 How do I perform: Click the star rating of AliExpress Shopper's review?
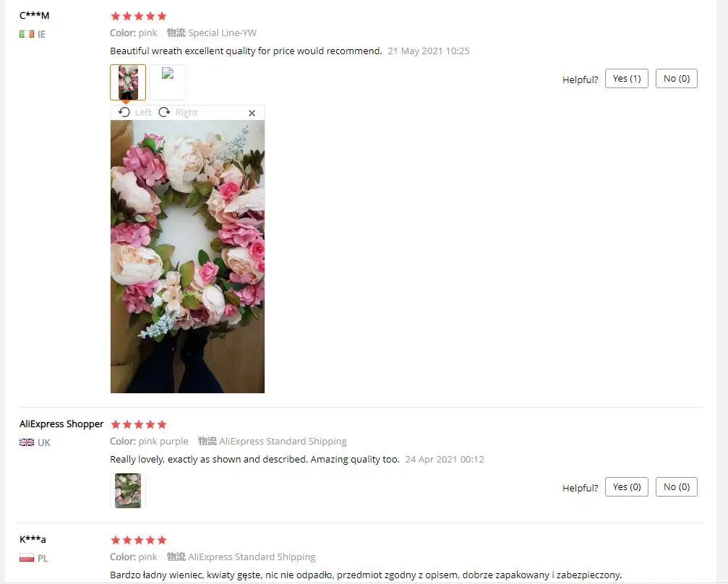click(x=138, y=424)
